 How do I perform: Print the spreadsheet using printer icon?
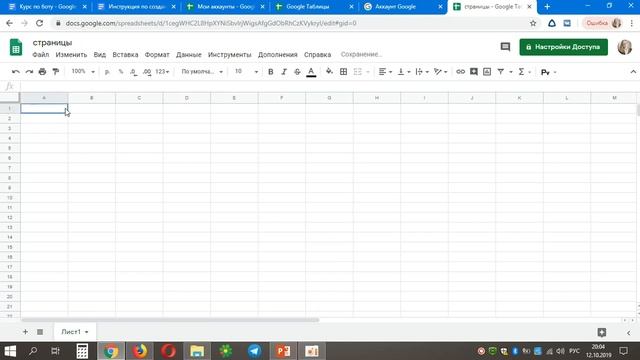click(42, 72)
